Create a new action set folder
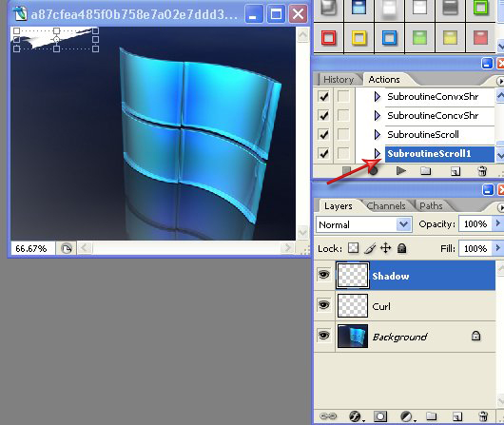 (x=426, y=171)
